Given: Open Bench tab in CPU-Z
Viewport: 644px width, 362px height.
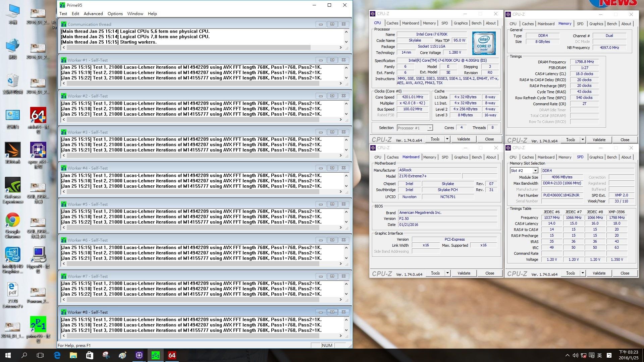Looking at the screenshot, I should coord(476,23).
